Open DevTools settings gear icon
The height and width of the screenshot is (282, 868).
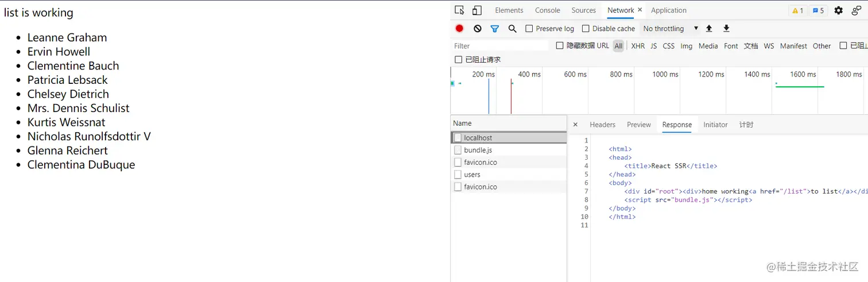(839, 10)
